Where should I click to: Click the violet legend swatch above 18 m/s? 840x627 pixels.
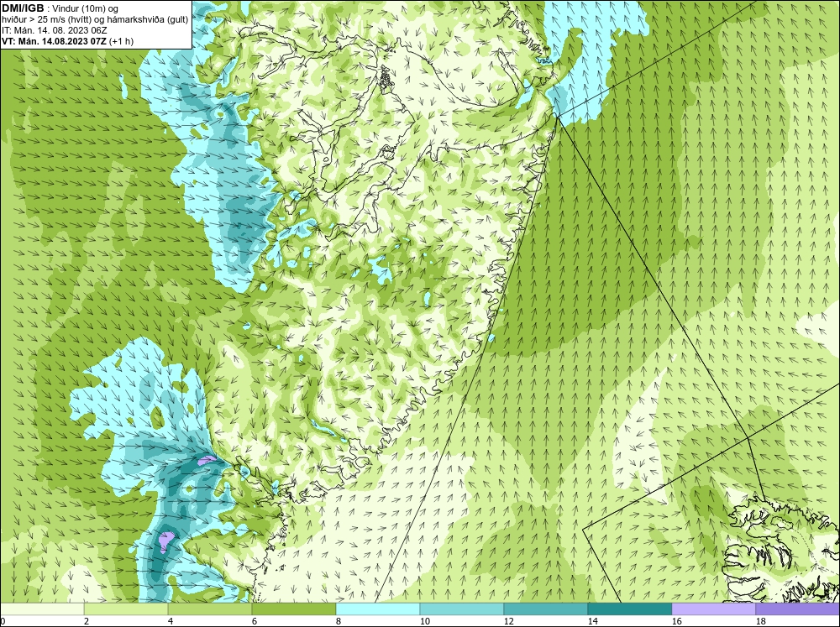[798, 609]
